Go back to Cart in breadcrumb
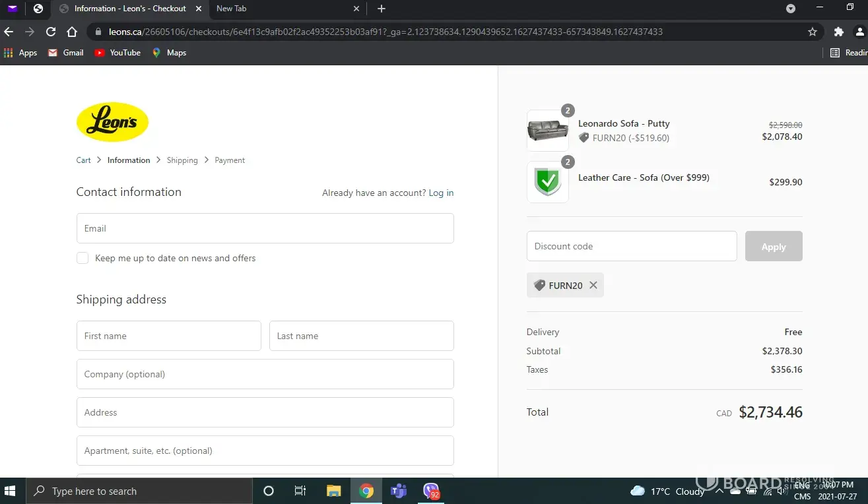This screenshot has height=504, width=868. 83,160
